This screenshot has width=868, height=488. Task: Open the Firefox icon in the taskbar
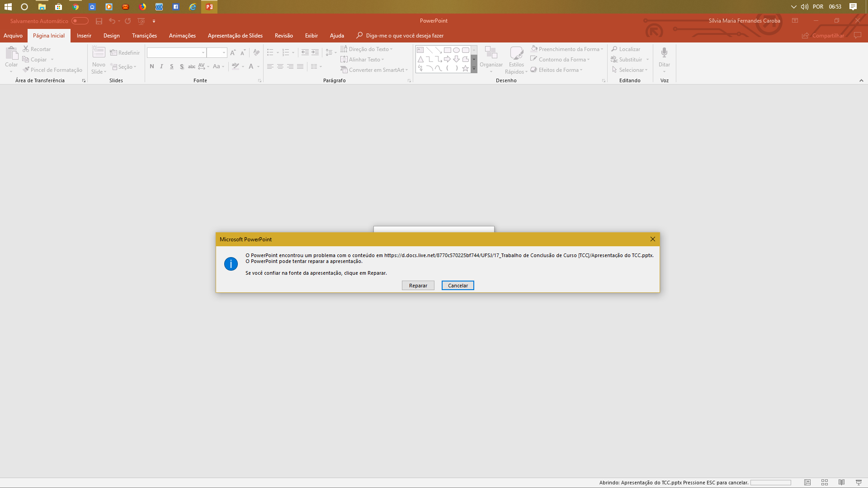tap(142, 7)
